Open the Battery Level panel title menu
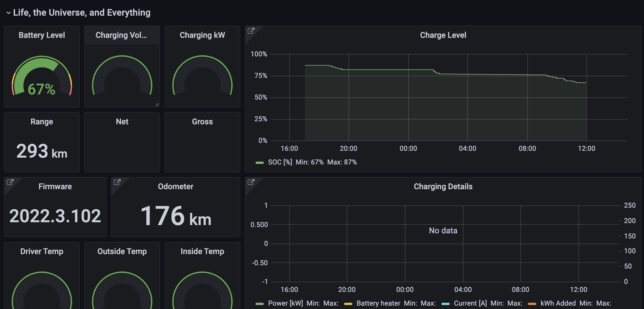 coord(42,35)
